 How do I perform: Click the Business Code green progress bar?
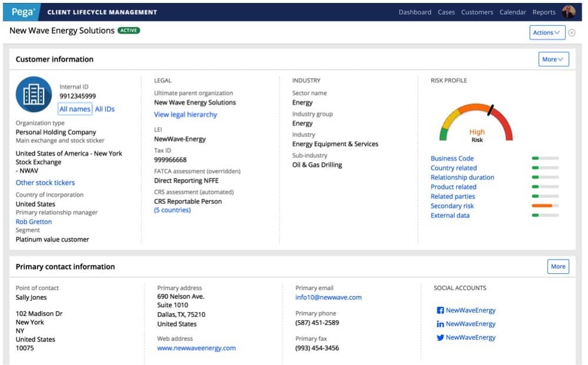tap(545, 158)
